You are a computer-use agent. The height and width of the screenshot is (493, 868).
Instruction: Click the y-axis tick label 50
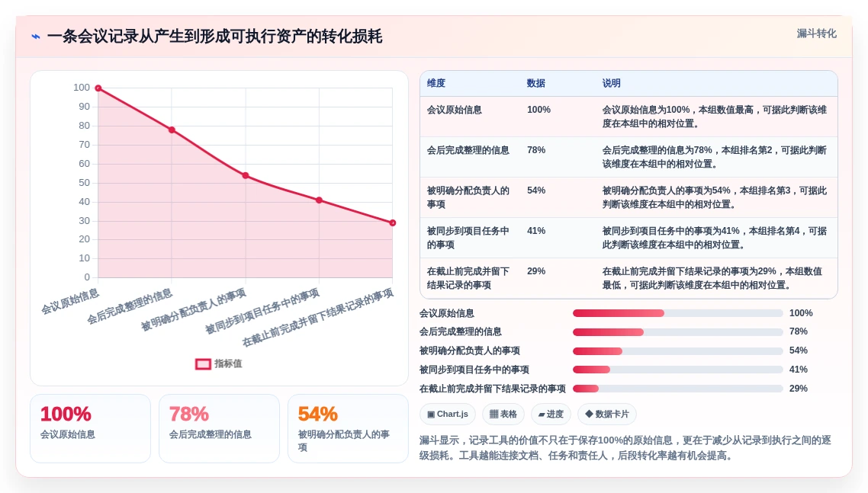(x=84, y=183)
